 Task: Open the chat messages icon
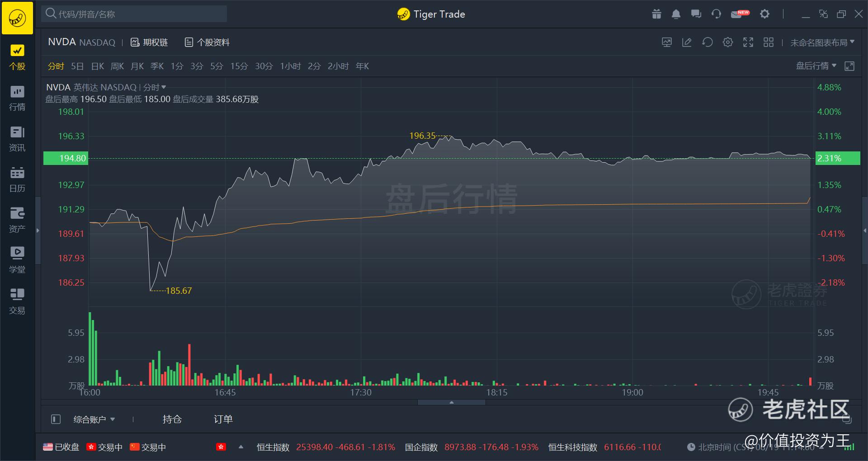coord(696,14)
